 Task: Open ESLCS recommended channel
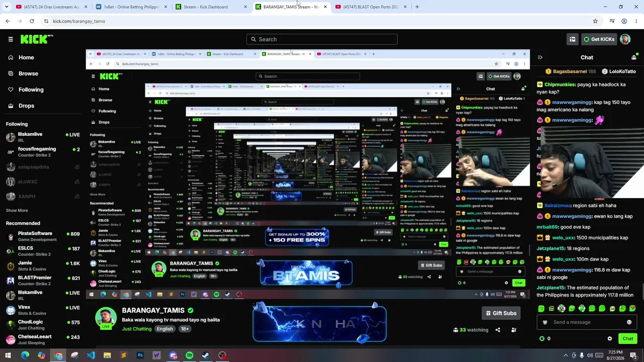(x=42, y=251)
